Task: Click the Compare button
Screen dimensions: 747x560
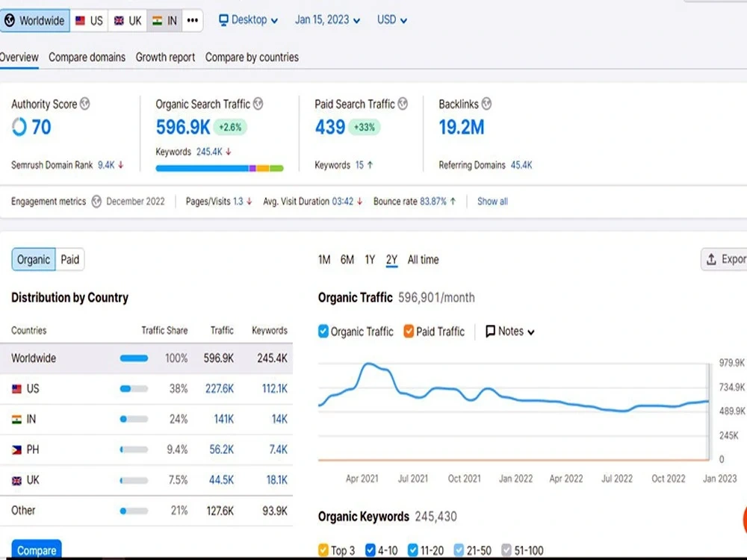Action: (x=37, y=550)
